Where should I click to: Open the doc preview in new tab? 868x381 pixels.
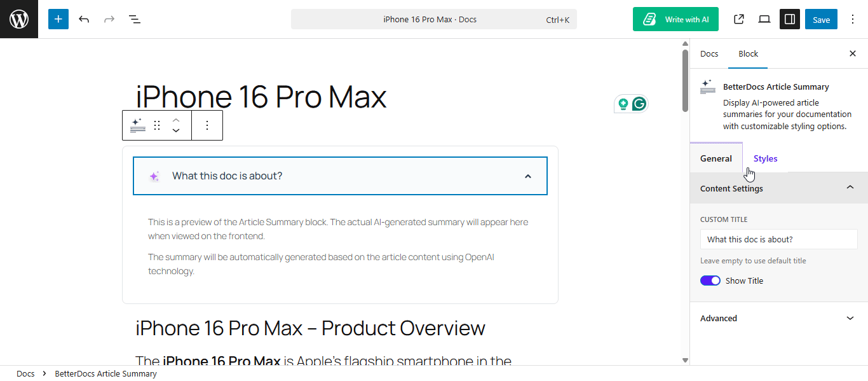(739, 19)
